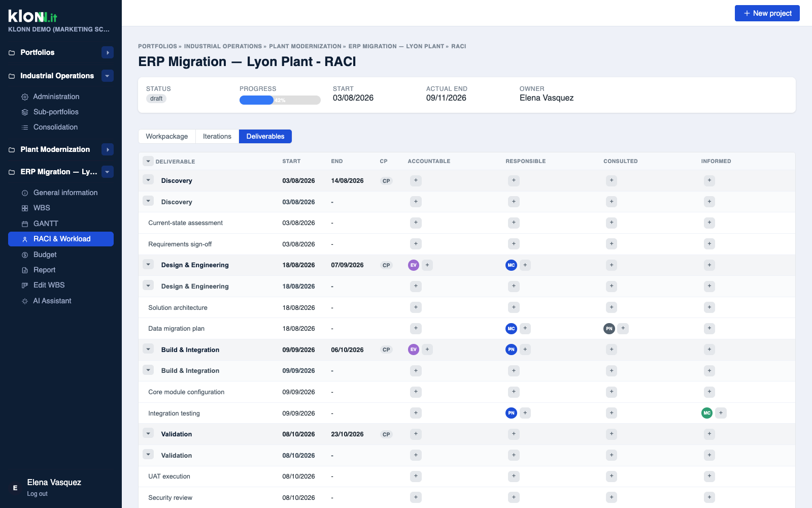Collapse the Industrial Operations section

click(x=108, y=76)
